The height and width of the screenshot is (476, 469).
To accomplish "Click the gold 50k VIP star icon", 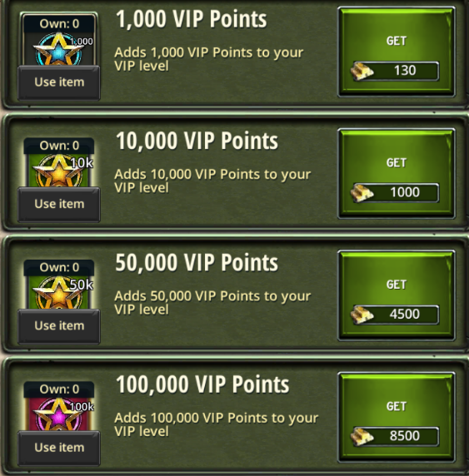I will click(x=58, y=292).
